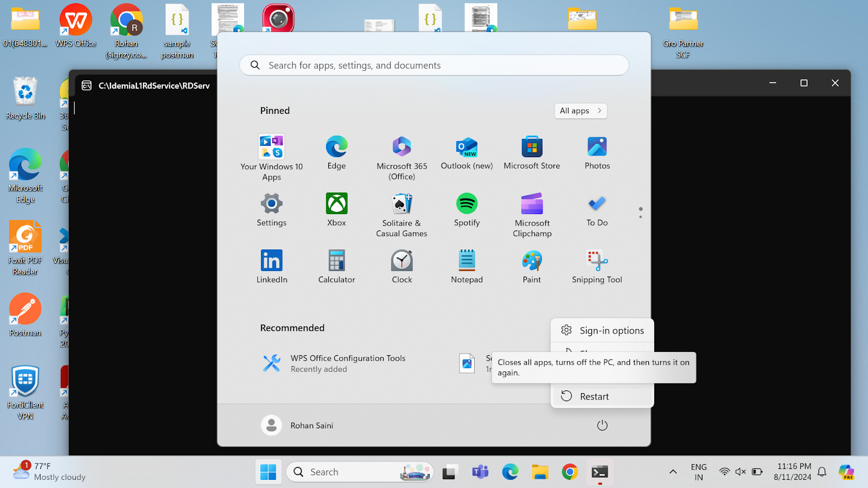Go to next page of pinned apps
This screenshot has width=868, height=488.
click(641, 217)
